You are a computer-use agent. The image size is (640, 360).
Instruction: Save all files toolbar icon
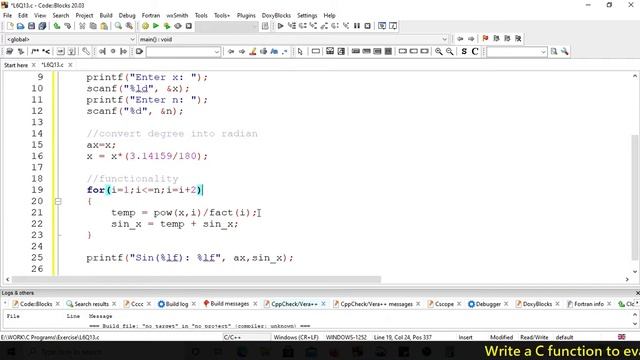[42, 26]
